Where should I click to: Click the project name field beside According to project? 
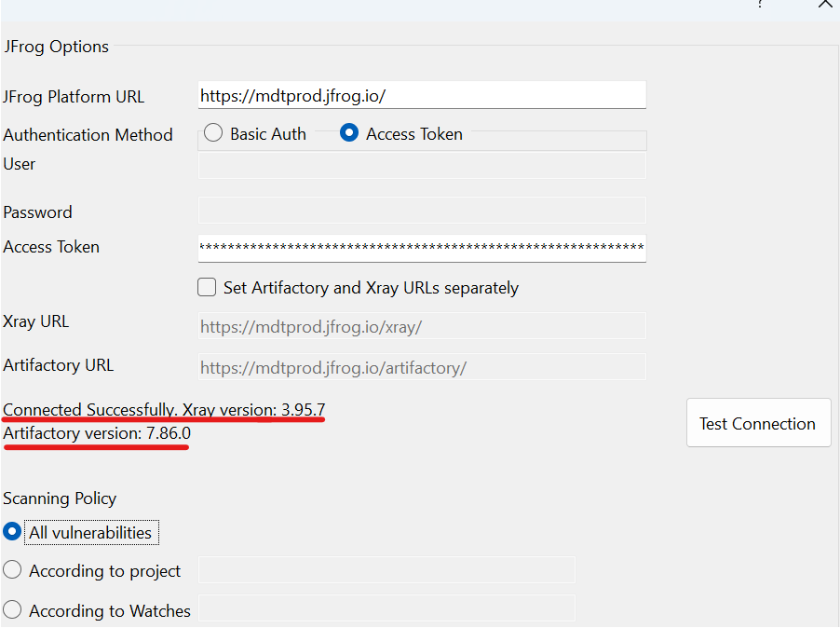pyautogui.click(x=386, y=569)
